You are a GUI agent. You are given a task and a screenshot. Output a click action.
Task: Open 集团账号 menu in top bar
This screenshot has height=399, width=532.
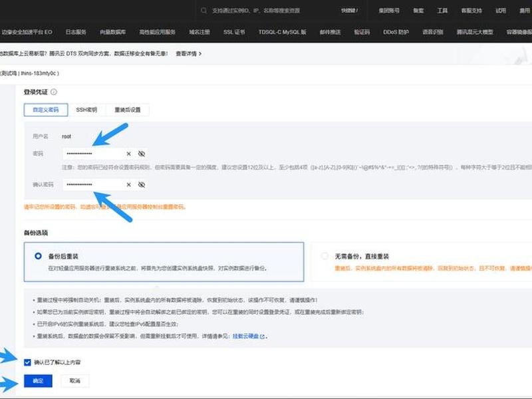[389, 11]
